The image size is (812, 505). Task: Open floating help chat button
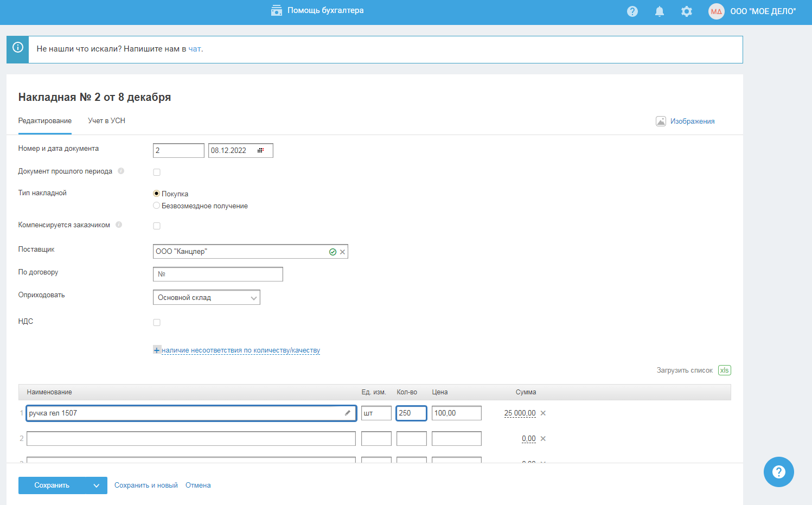(778, 472)
